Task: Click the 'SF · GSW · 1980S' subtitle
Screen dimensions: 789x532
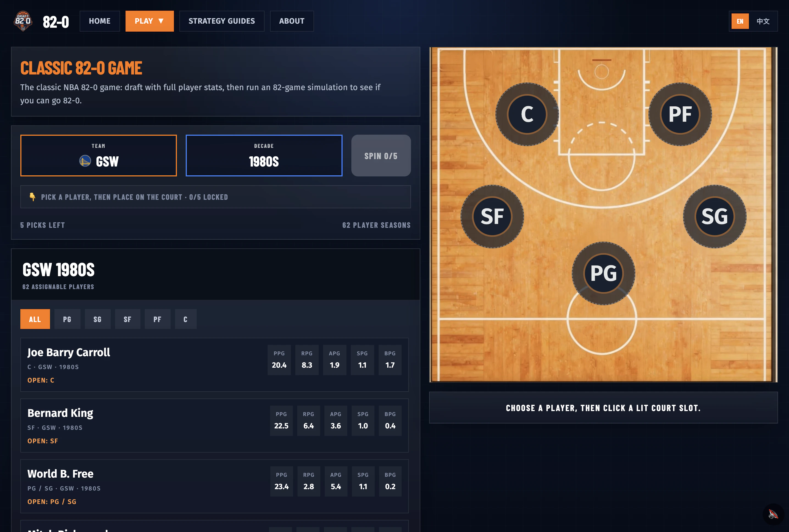Action: pos(55,428)
